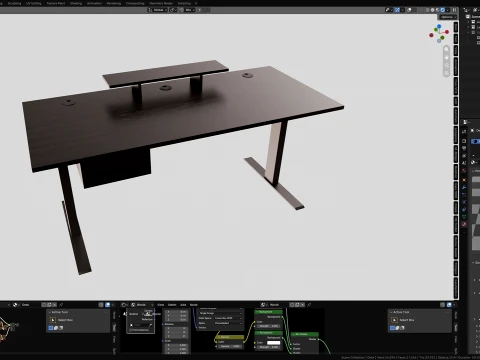This screenshot has height=360, width=480.
Task: Open the World shader type dropdown
Action: 142,305
